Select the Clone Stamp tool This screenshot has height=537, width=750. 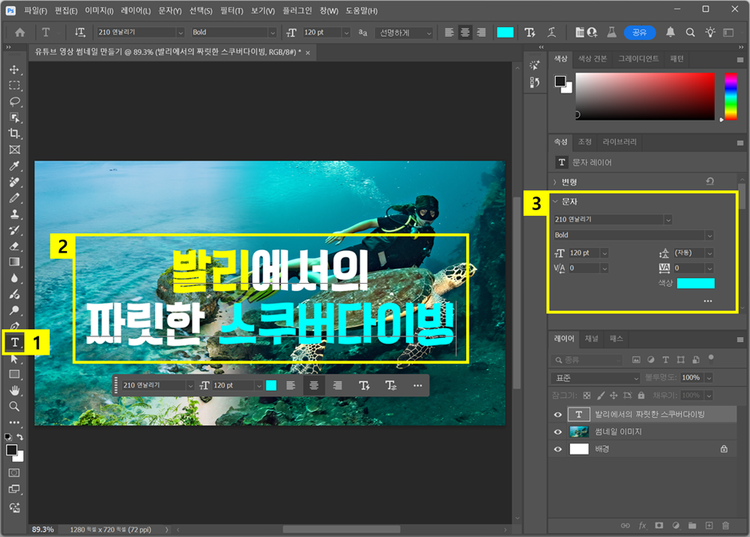tap(14, 214)
